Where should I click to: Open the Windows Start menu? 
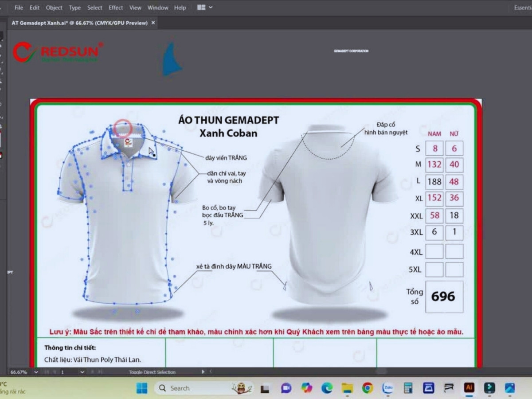[x=142, y=388]
